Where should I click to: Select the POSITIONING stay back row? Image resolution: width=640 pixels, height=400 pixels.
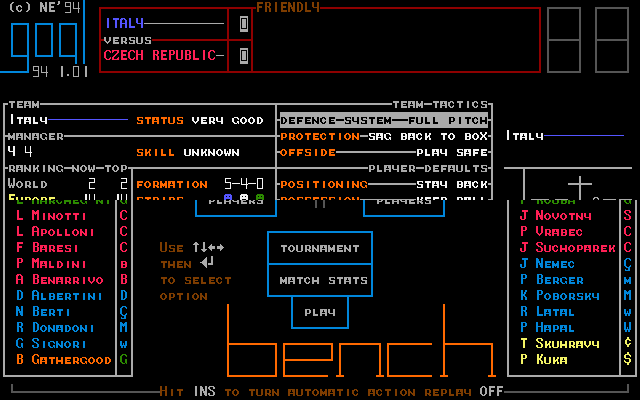(384, 184)
